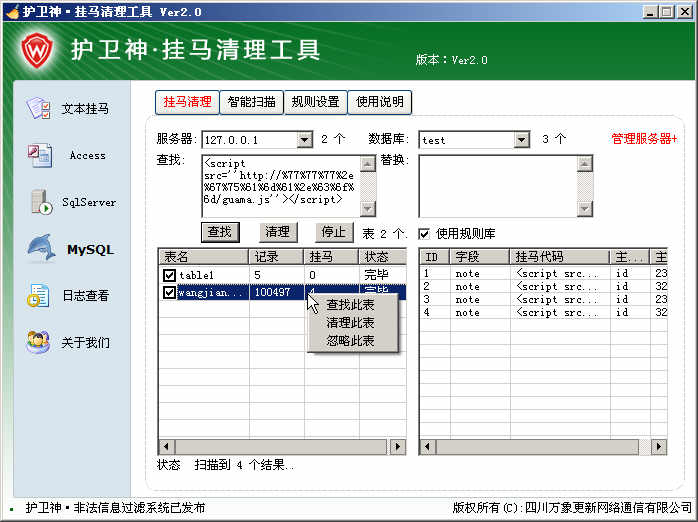
Task: Click the 完毕 status of table1
Action: (x=376, y=275)
